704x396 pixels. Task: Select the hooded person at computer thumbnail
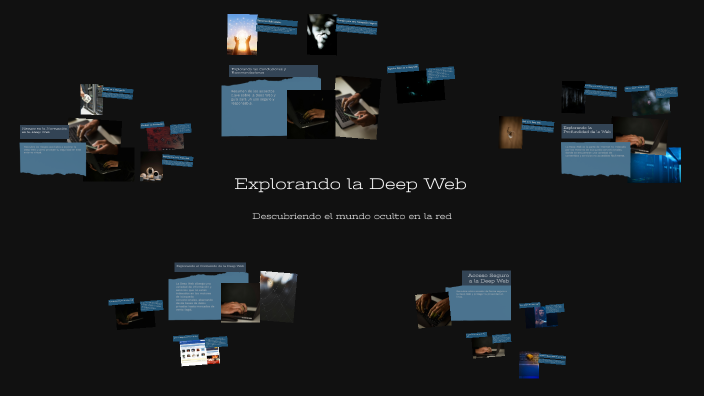tap(541, 316)
